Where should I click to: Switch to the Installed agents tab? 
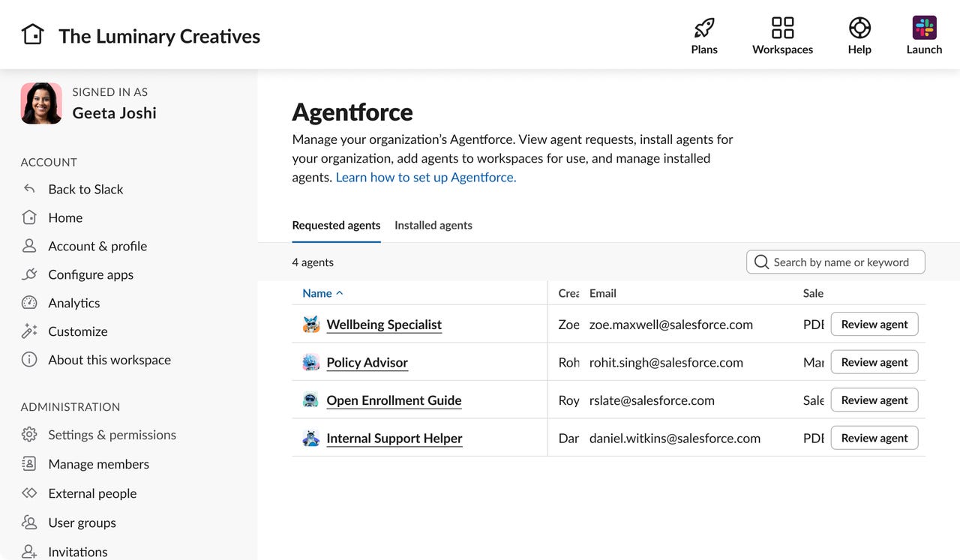tap(433, 225)
